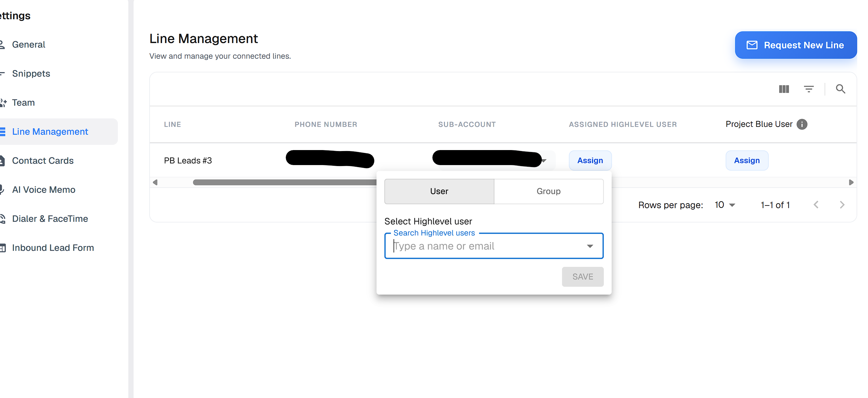Click Request New Line button

point(796,45)
